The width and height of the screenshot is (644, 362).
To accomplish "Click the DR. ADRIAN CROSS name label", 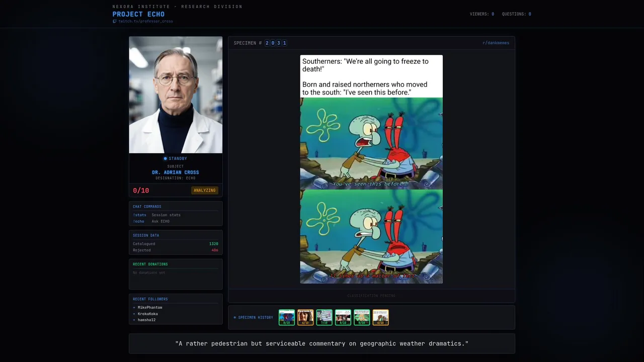I will [176, 172].
